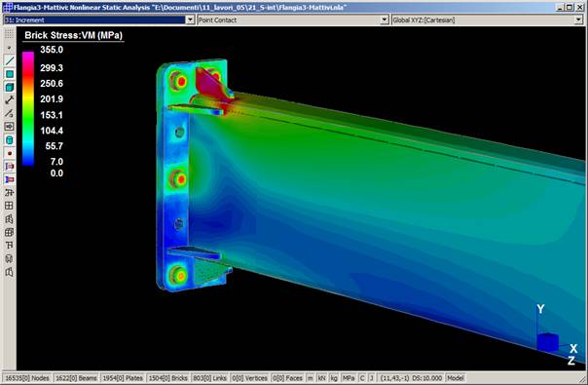Select the MPa unit in status bar
This screenshot has width=588, height=385.
click(x=349, y=378)
